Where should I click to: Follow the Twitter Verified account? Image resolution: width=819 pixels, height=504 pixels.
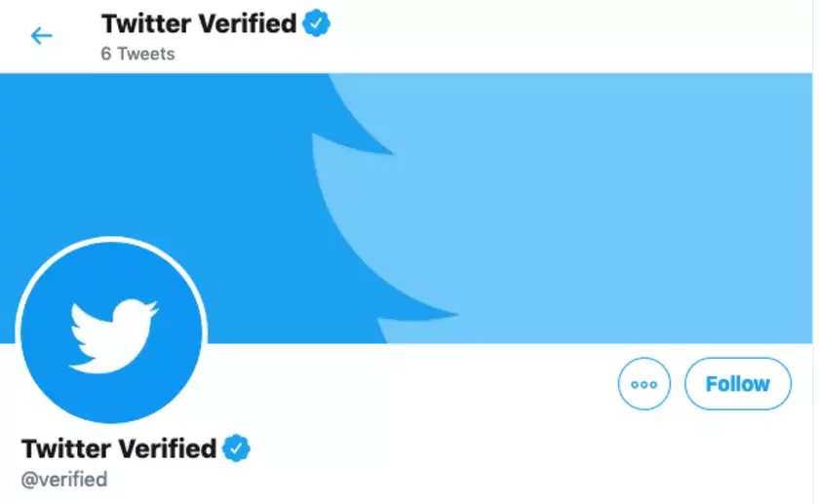click(x=737, y=384)
